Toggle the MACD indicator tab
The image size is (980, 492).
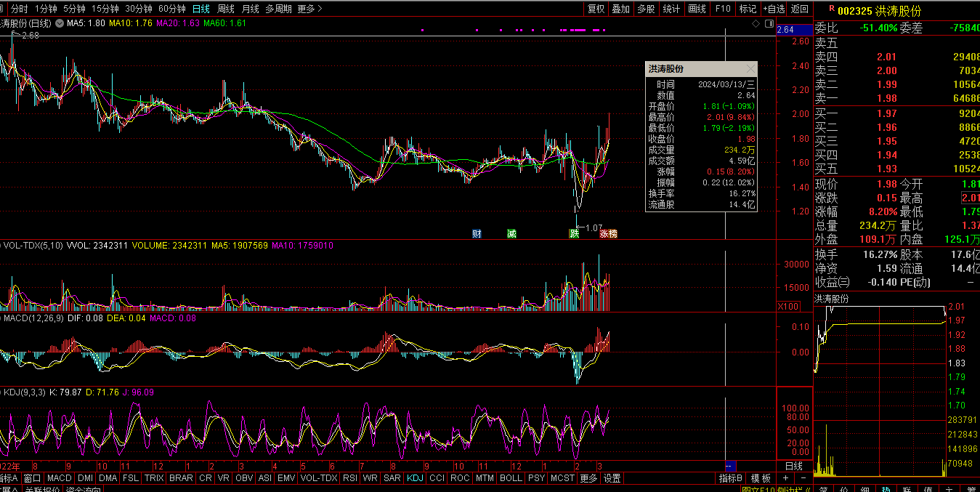[x=59, y=478]
